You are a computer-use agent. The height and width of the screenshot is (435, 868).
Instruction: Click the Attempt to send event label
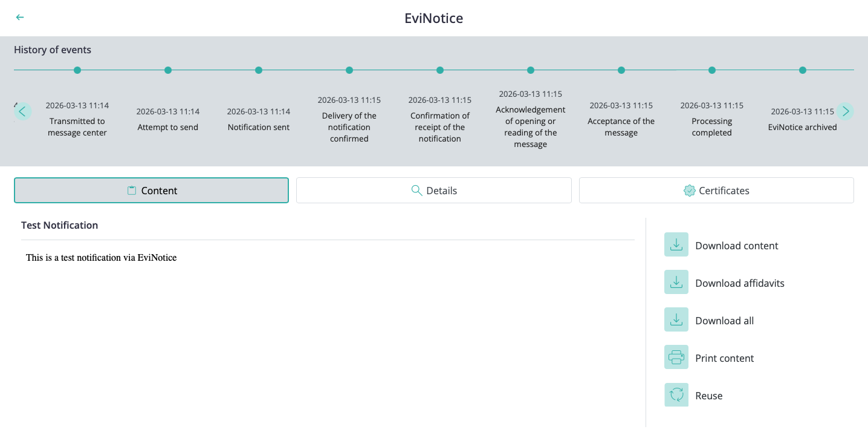point(168,127)
